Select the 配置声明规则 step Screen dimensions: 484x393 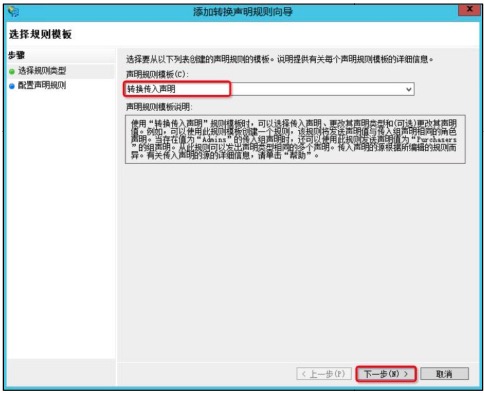pos(42,85)
